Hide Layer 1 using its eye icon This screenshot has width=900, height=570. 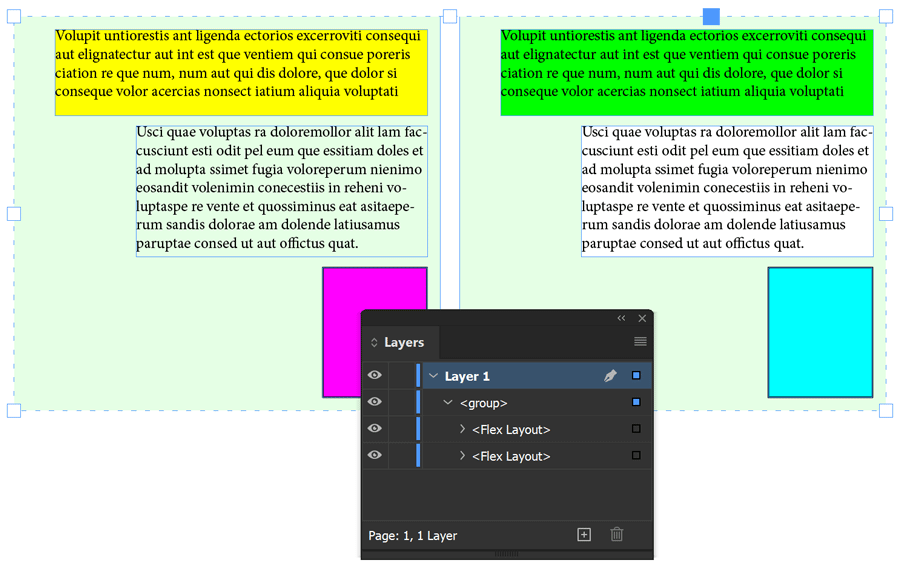pyautogui.click(x=375, y=376)
